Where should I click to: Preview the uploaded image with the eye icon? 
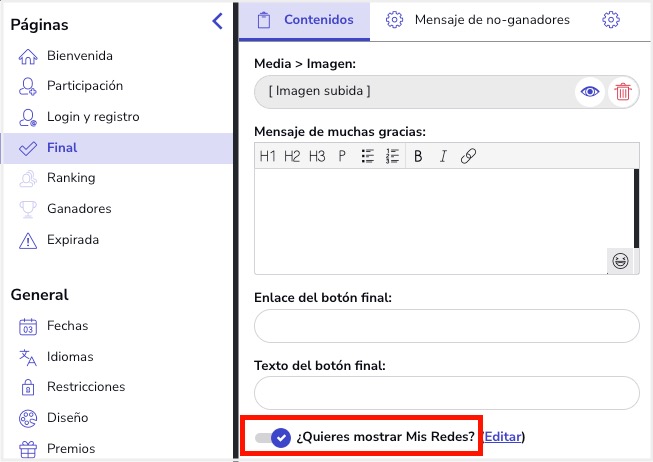590,91
